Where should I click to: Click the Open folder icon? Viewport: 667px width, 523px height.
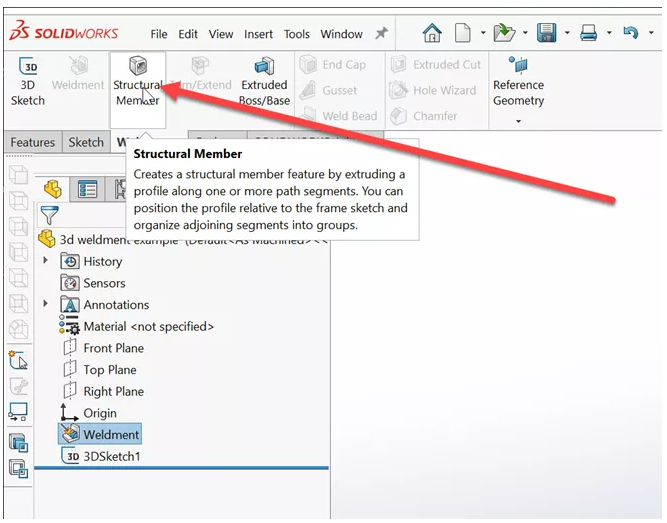[x=504, y=33]
